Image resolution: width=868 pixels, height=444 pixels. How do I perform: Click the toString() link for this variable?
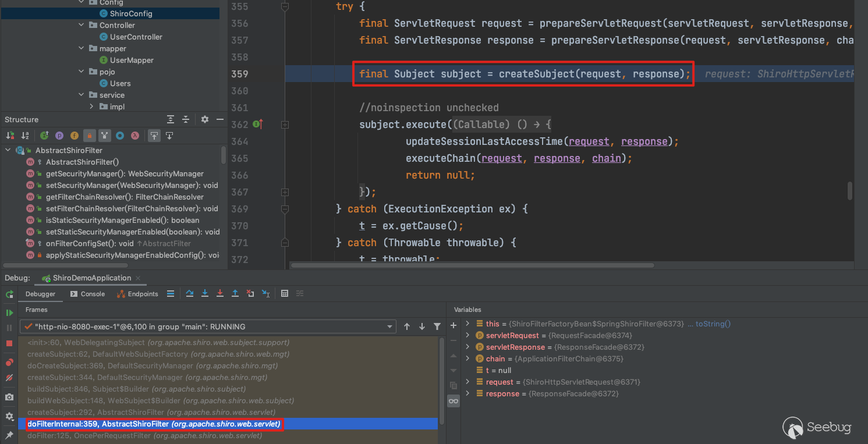pyautogui.click(x=713, y=324)
